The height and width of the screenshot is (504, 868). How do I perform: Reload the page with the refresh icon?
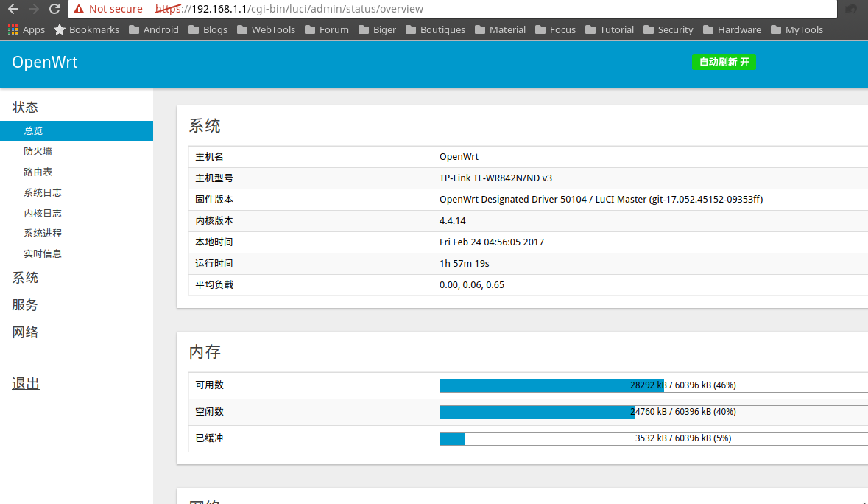[54, 9]
